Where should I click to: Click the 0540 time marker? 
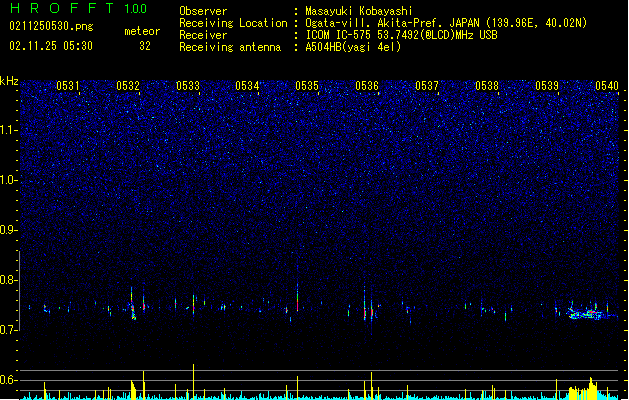coord(607,85)
